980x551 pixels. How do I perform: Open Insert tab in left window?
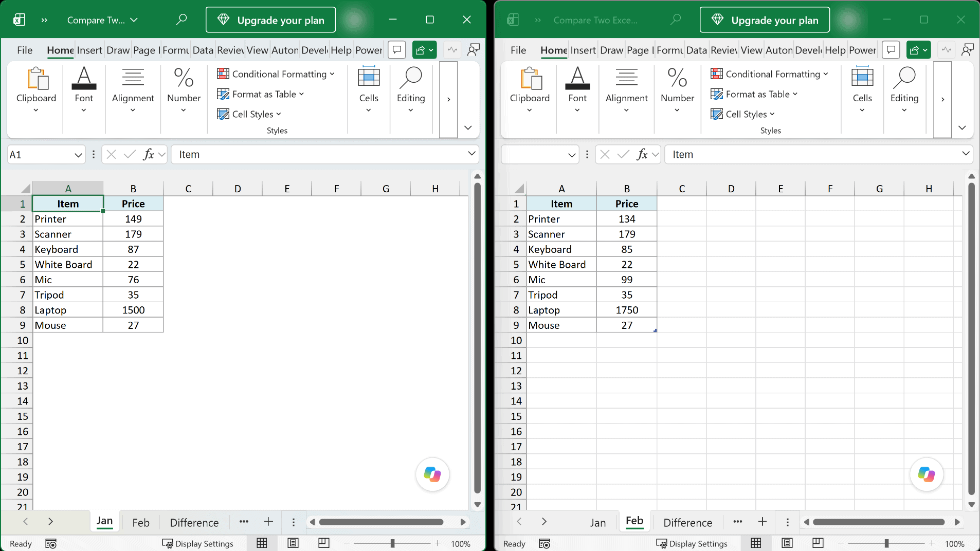point(89,50)
